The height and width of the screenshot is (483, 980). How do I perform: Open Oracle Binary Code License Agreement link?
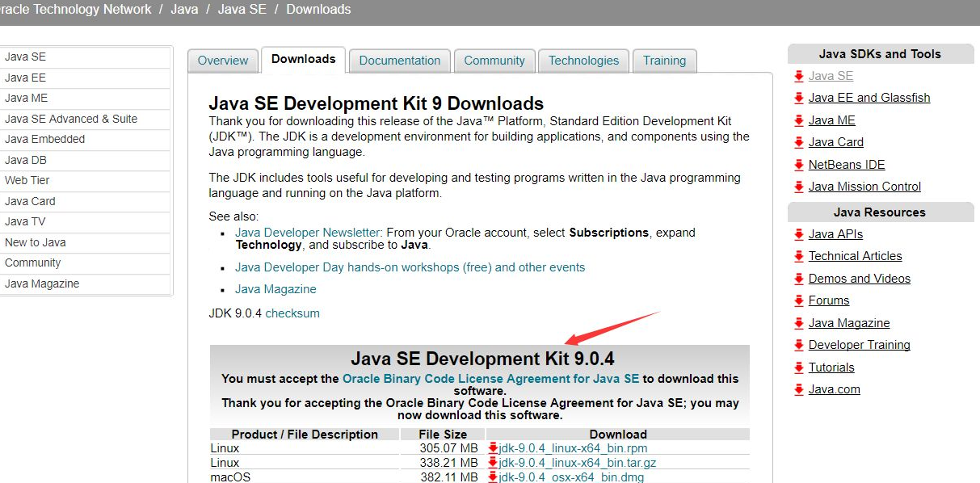tap(490, 379)
